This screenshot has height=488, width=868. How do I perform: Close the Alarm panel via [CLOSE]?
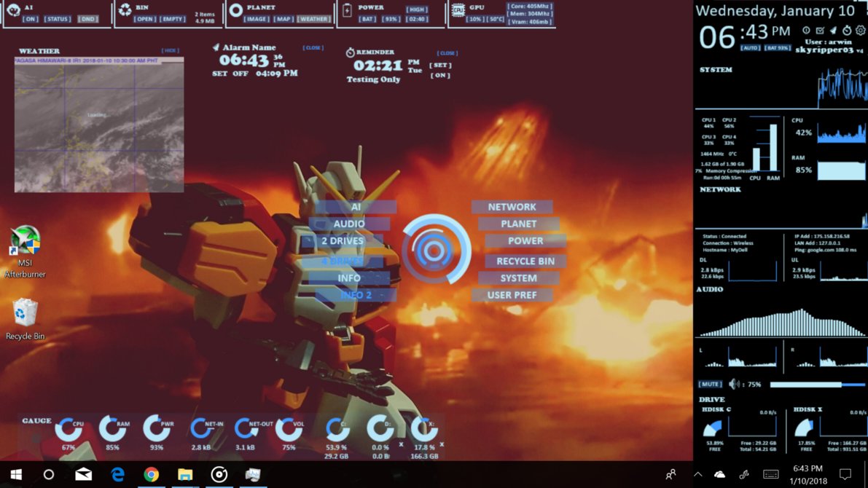point(313,47)
